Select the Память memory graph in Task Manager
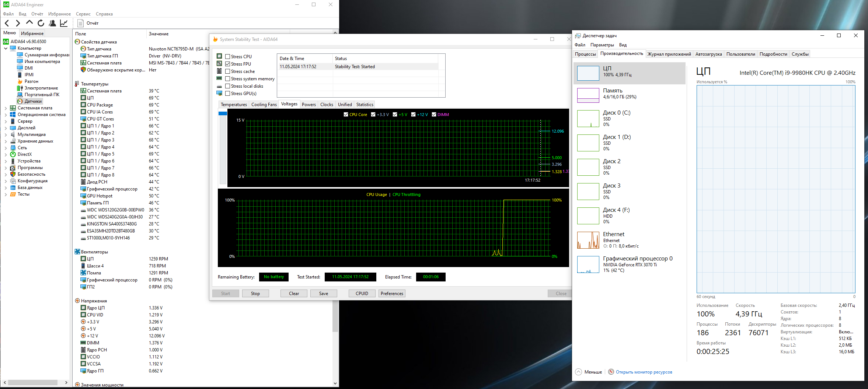Viewport: 868px width, 389px height. point(588,95)
